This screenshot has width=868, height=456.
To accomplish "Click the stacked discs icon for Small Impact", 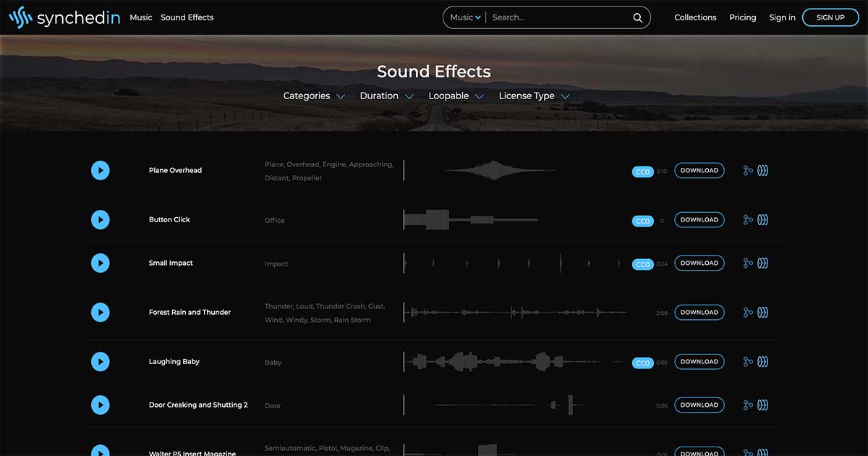I will point(762,263).
